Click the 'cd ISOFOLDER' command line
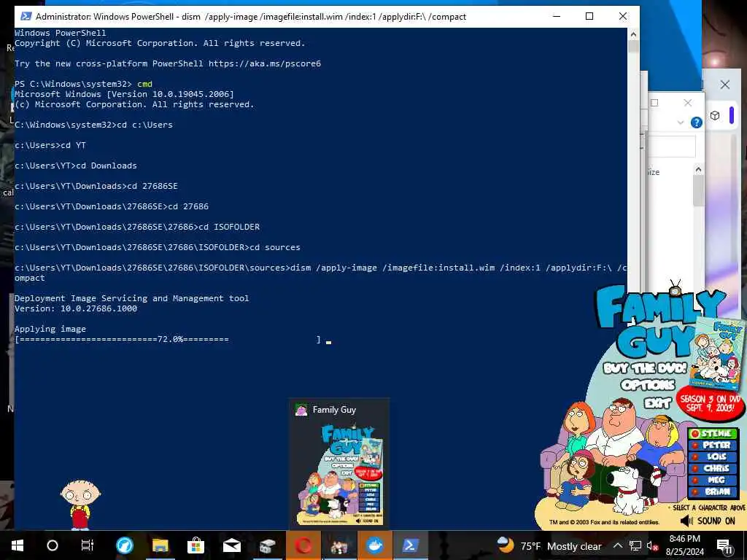Screen dimensions: 747x560 coord(137,227)
